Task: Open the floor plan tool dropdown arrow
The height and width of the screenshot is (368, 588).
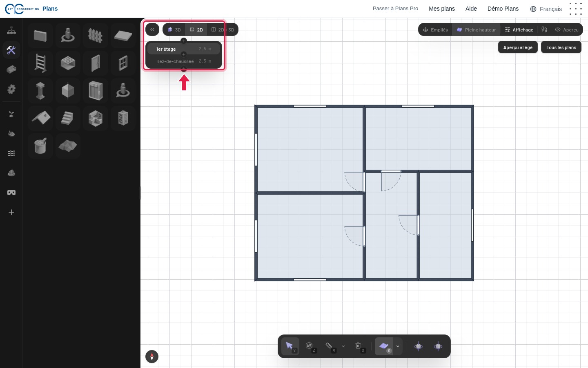Action: click(398, 346)
